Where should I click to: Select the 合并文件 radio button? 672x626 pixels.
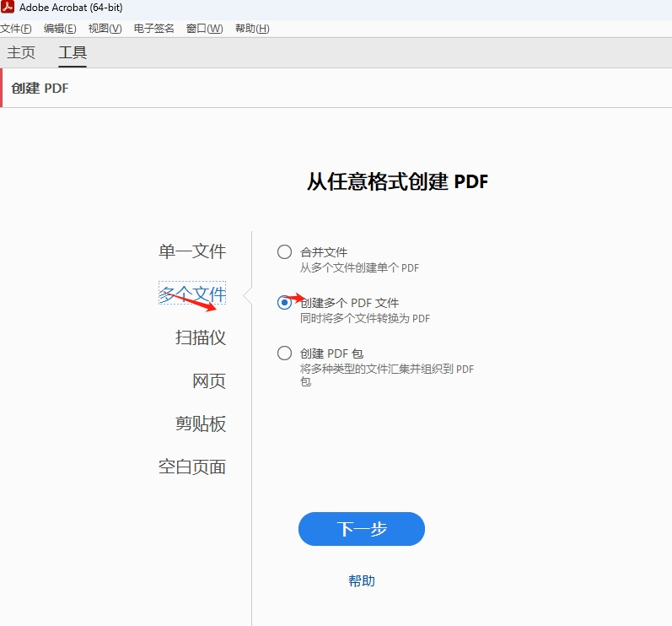pyautogui.click(x=285, y=252)
